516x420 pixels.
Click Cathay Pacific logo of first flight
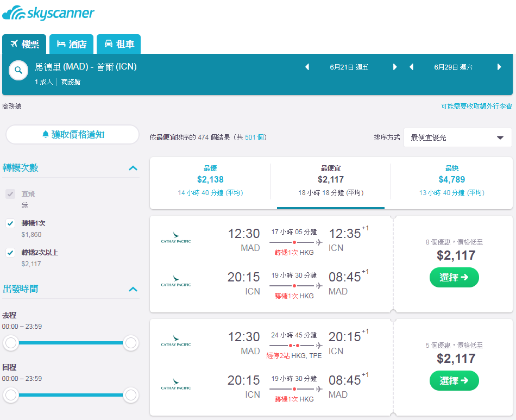click(176, 237)
